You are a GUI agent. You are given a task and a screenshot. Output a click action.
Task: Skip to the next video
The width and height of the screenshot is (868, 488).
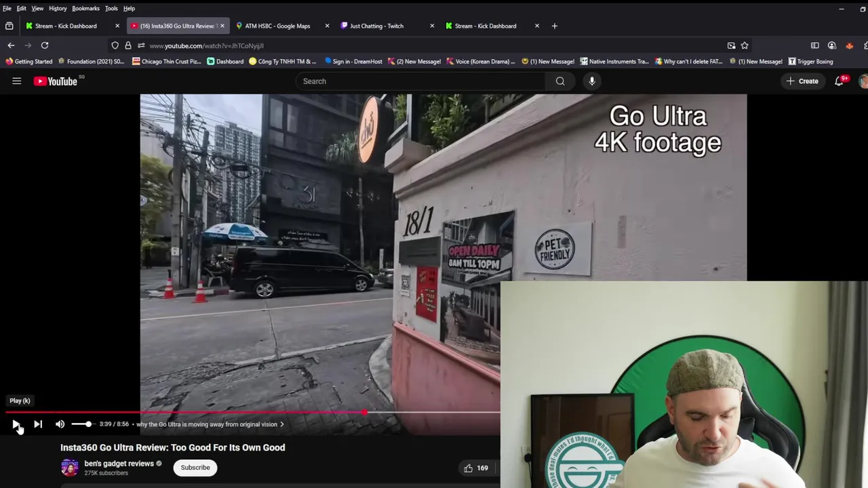(x=38, y=424)
